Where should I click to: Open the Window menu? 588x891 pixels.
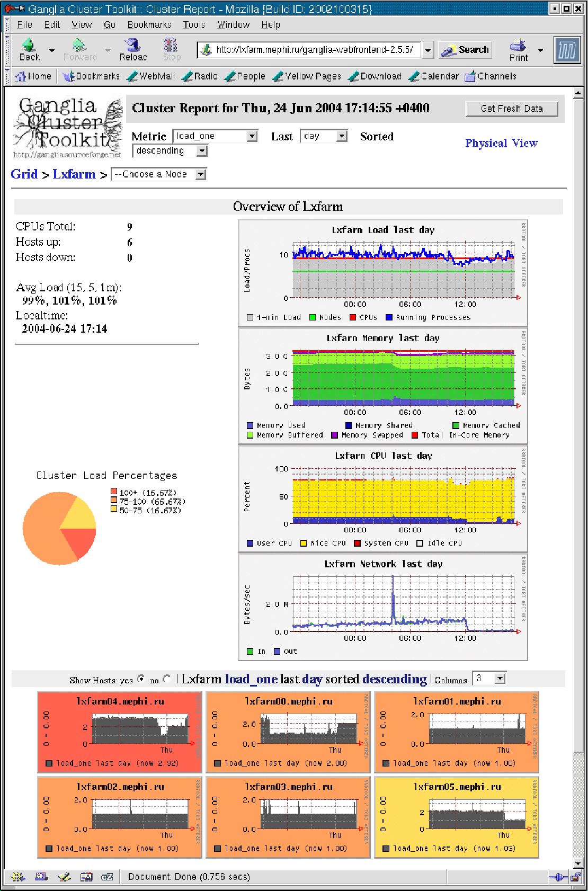(x=233, y=25)
